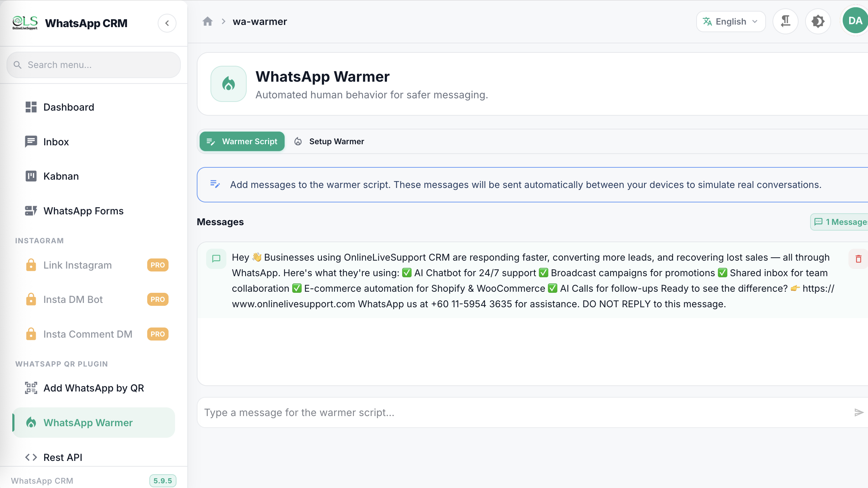Click PRO badge beside Insta DM Bot
This screenshot has width=868, height=488.
[158, 299]
